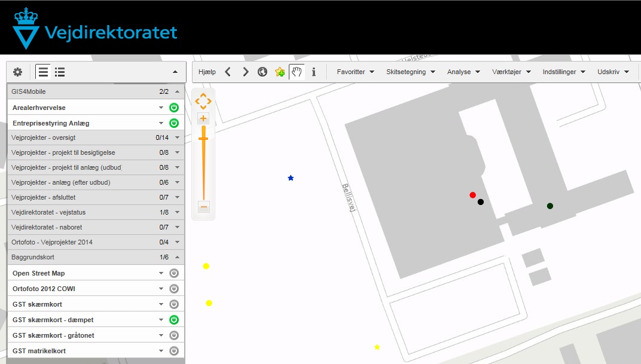Expand the Vejprojekter - oversigt group
The image size is (641, 364).
click(177, 137)
